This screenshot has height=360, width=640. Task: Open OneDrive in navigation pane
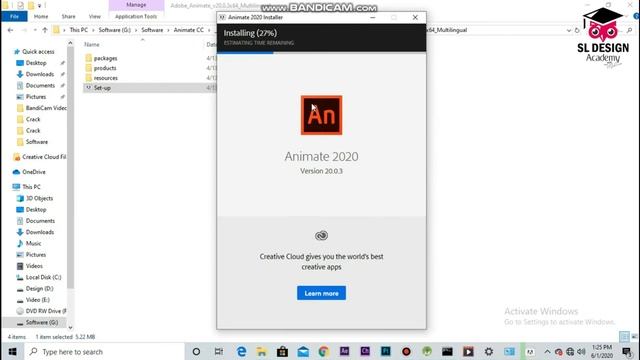coord(33,172)
